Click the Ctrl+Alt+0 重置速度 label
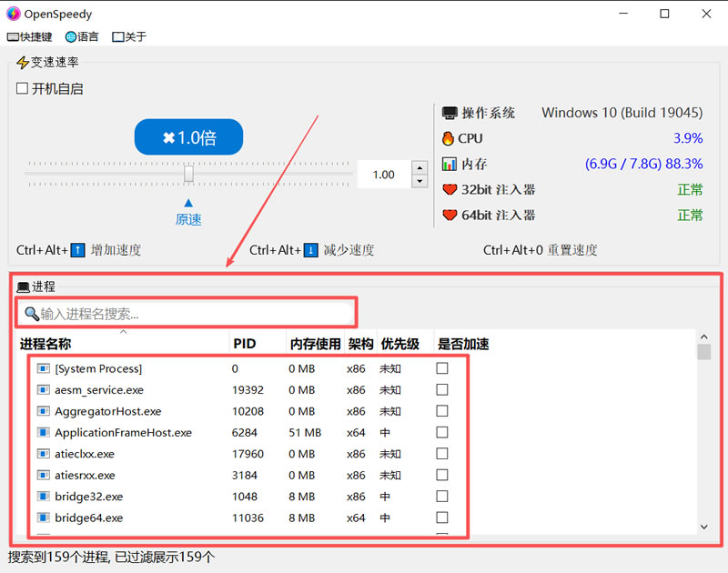This screenshot has width=728, height=573. 540,250
